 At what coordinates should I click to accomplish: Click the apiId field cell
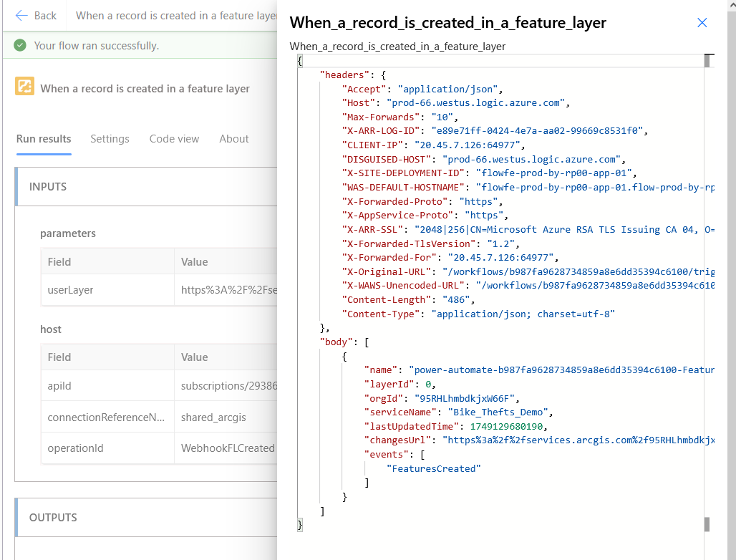(107, 386)
